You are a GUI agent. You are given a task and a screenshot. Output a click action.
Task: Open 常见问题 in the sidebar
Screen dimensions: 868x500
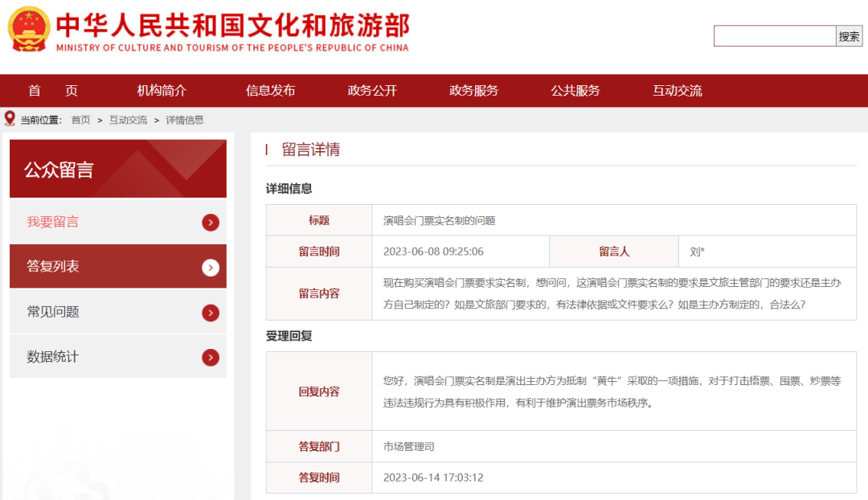pos(118,312)
